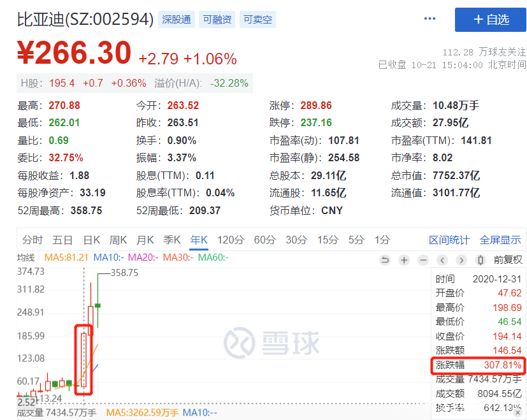This screenshot has width=527, height=420.
Task: Click the 涨停 value 289.86
Action: tap(316, 106)
